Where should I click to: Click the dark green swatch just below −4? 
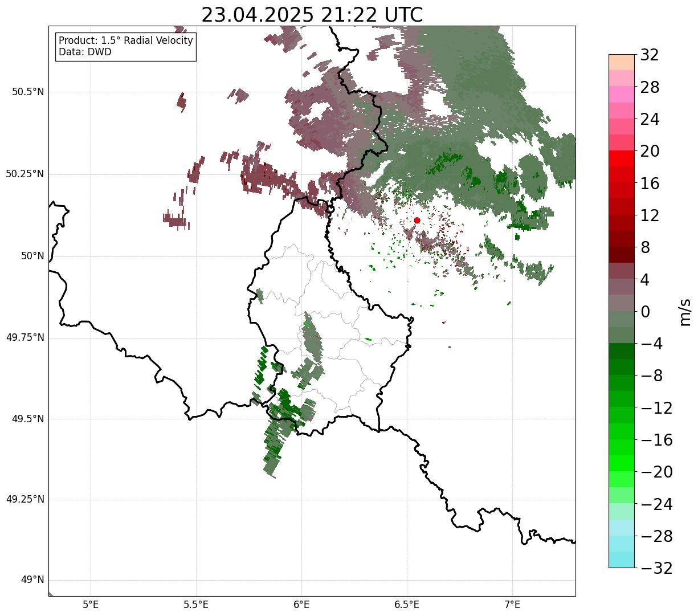click(x=622, y=351)
